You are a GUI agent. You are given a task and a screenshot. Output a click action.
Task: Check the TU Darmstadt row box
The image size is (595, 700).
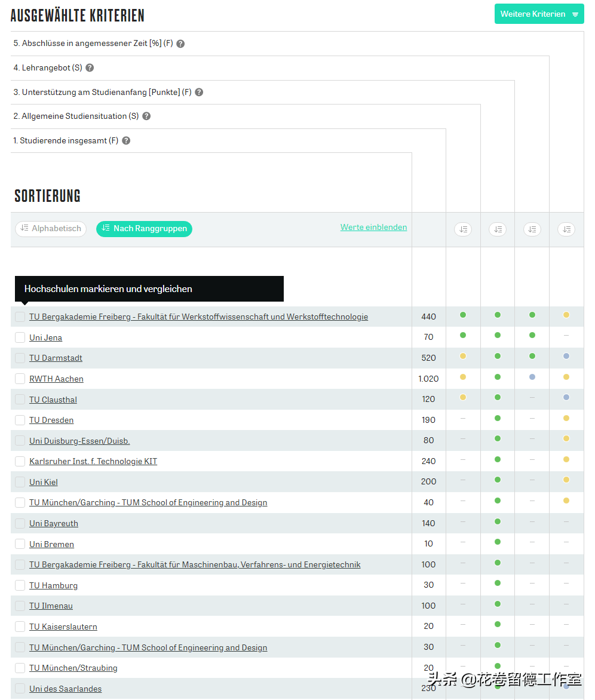click(x=20, y=358)
